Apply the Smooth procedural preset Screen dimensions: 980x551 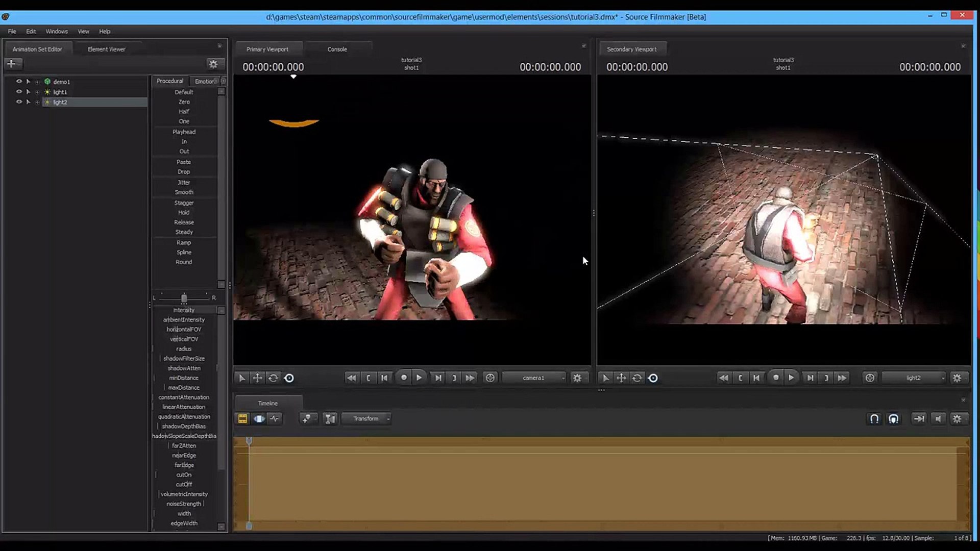[x=184, y=192]
